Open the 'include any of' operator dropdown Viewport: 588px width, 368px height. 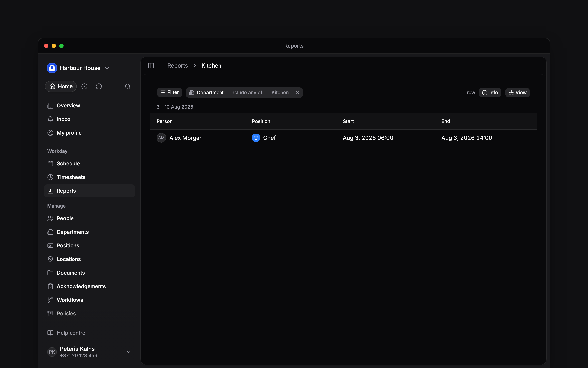(246, 92)
